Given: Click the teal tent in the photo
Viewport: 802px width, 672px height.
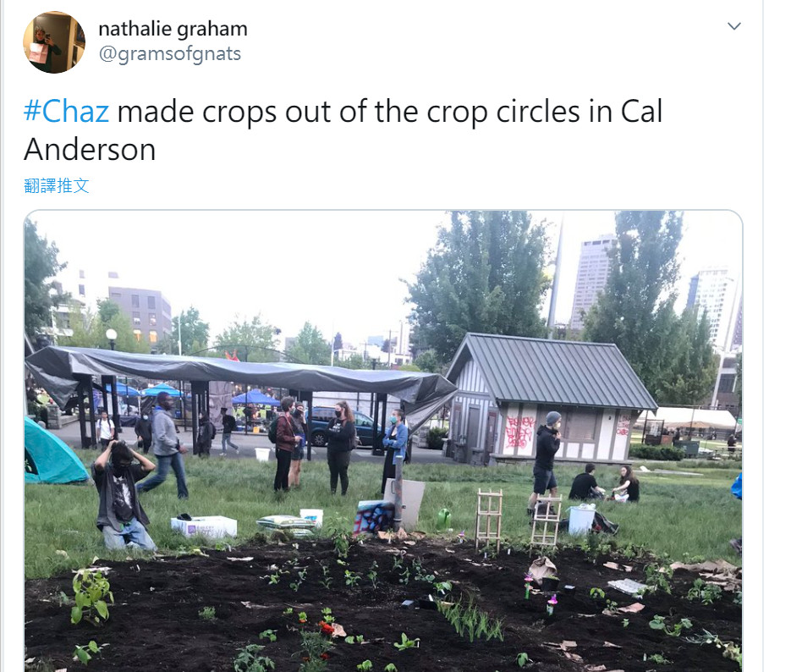Looking at the screenshot, I should pyautogui.click(x=53, y=452).
